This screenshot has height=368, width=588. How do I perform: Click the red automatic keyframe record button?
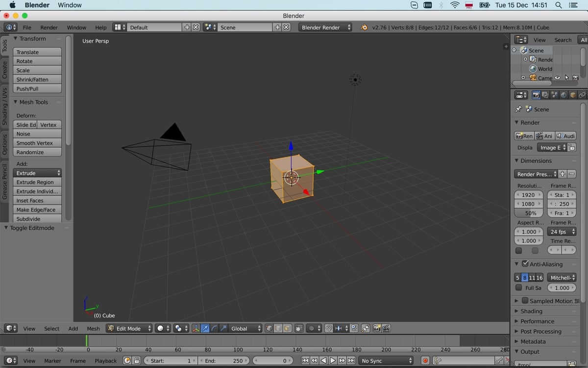[x=425, y=361]
